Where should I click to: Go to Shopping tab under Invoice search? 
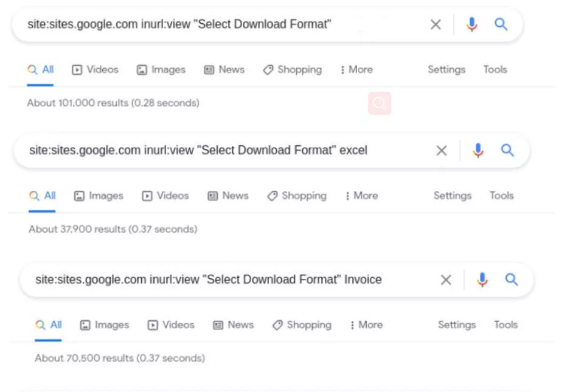tap(302, 325)
